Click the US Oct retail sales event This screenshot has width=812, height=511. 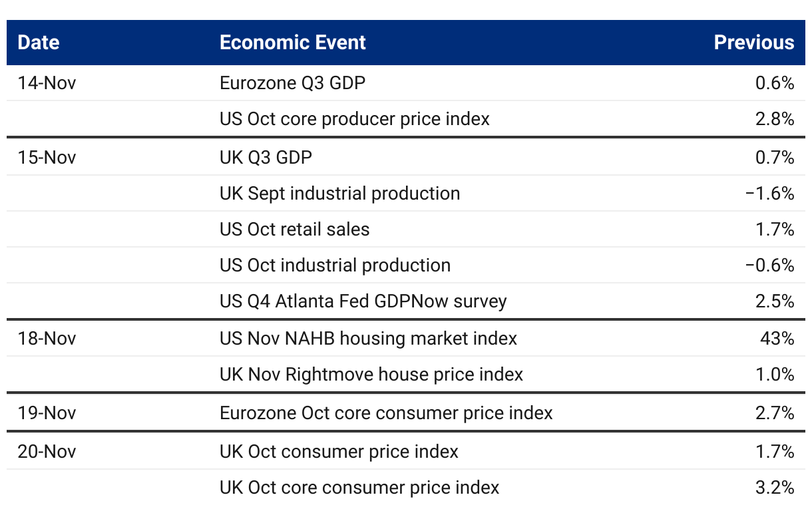[x=294, y=230]
